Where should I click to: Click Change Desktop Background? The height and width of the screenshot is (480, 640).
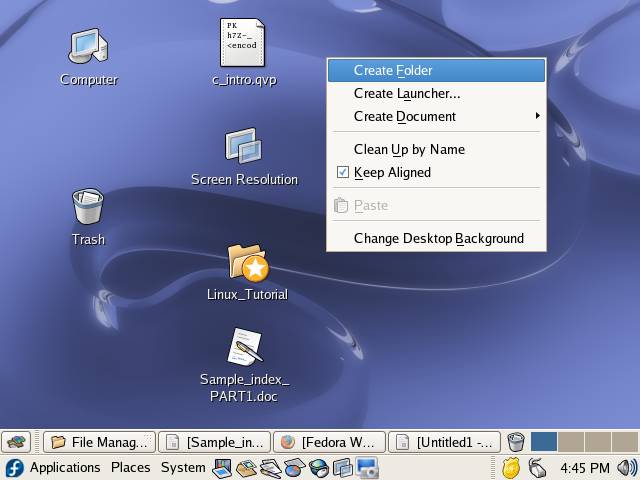(438, 238)
